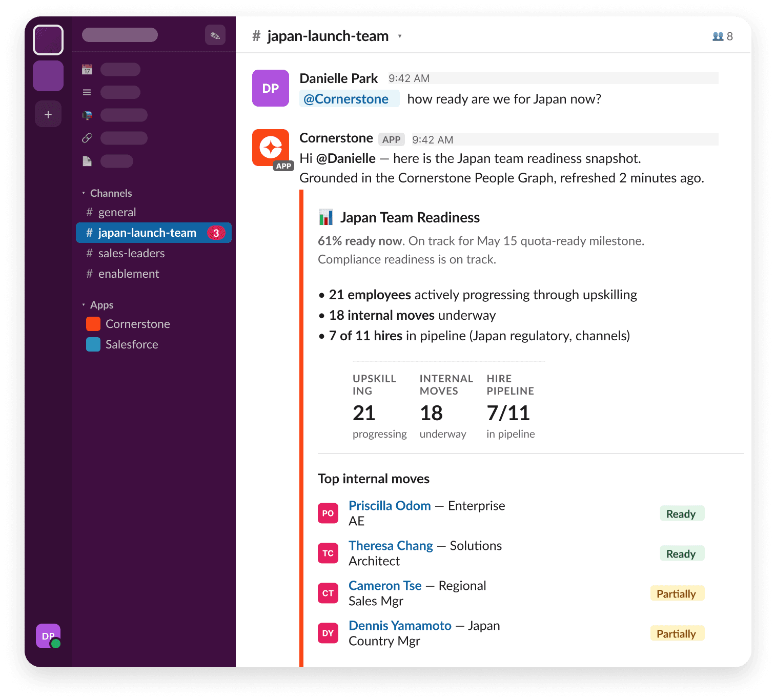Viewport: 775px width, 700px height.
Task: Click the @Danielle mention in Cornerstone's reply
Action: click(346, 158)
